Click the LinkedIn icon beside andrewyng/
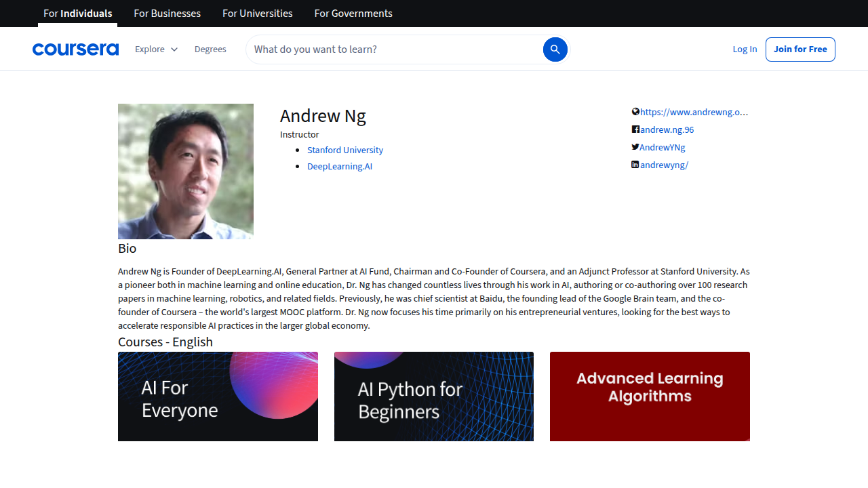 click(x=635, y=165)
